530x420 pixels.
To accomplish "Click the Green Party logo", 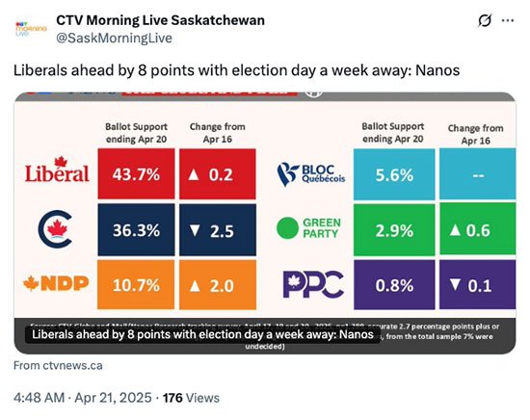I will (x=308, y=228).
